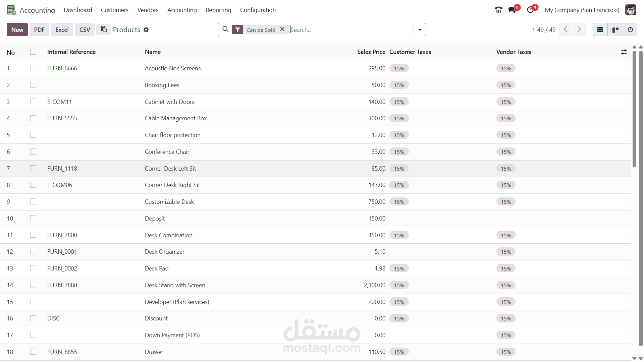Export list with Excel button

62,30
